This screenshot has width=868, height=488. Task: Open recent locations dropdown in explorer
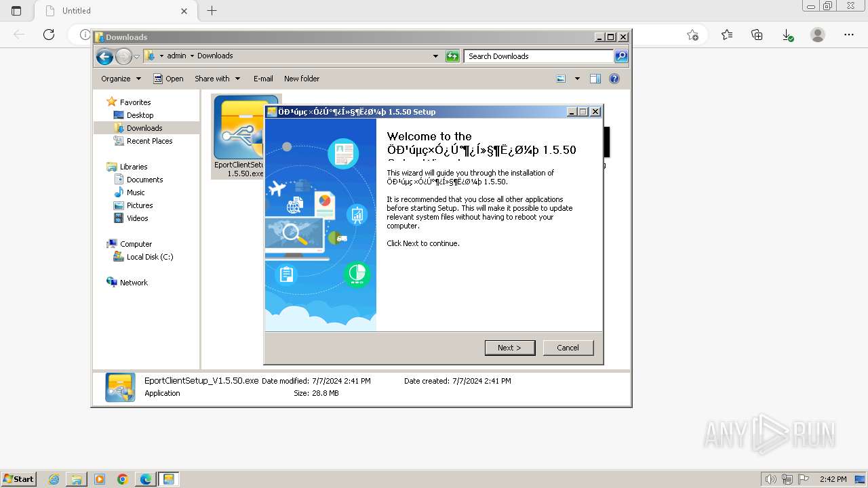136,56
